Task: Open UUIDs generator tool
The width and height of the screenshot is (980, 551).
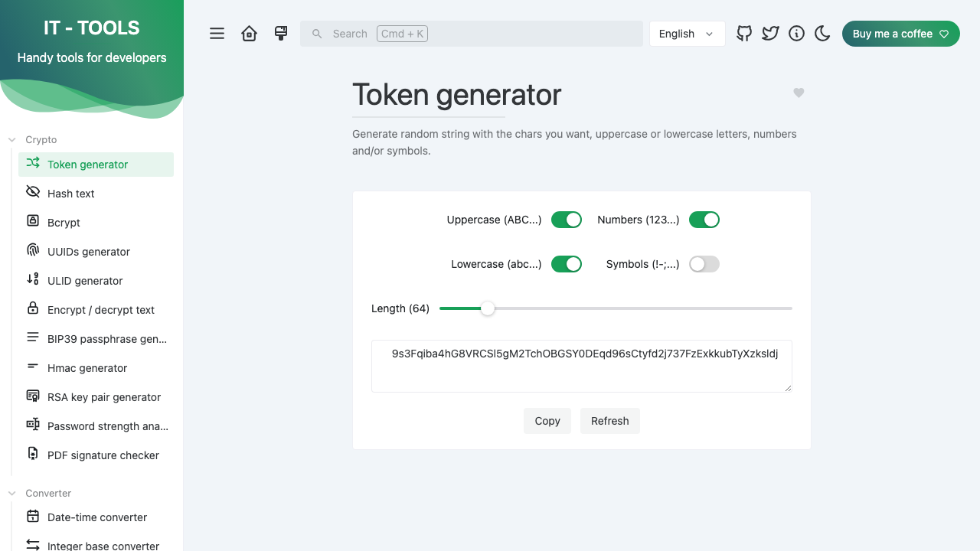Action: tap(96, 252)
